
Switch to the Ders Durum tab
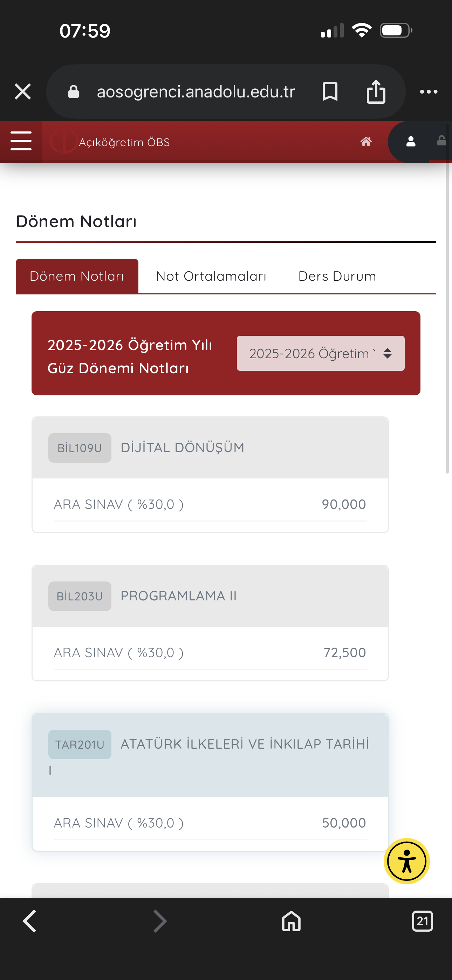(x=337, y=276)
